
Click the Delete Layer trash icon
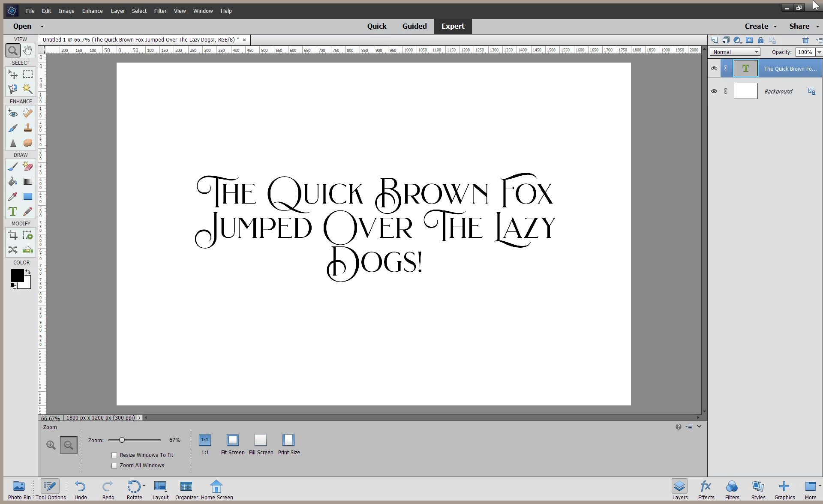tap(805, 40)
